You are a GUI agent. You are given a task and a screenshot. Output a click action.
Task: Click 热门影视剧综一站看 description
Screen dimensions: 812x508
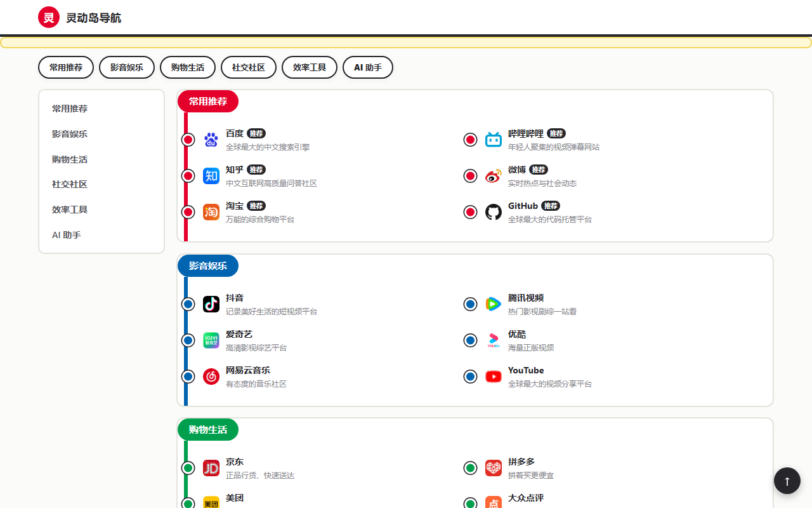(x=542, y=312)
